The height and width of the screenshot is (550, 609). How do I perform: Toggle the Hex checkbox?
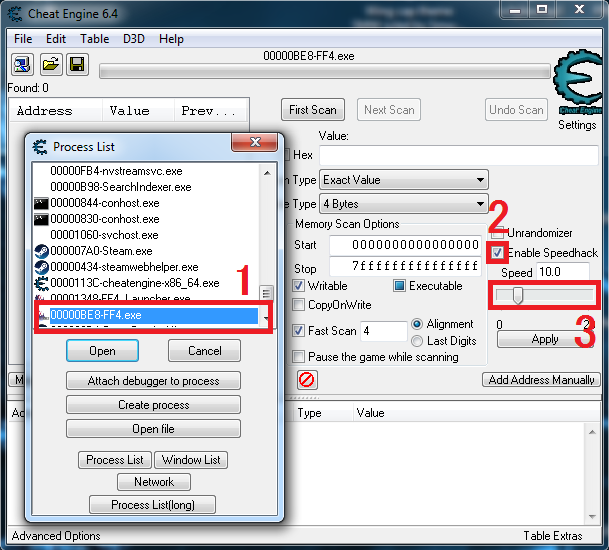click(x=287, y=155)
